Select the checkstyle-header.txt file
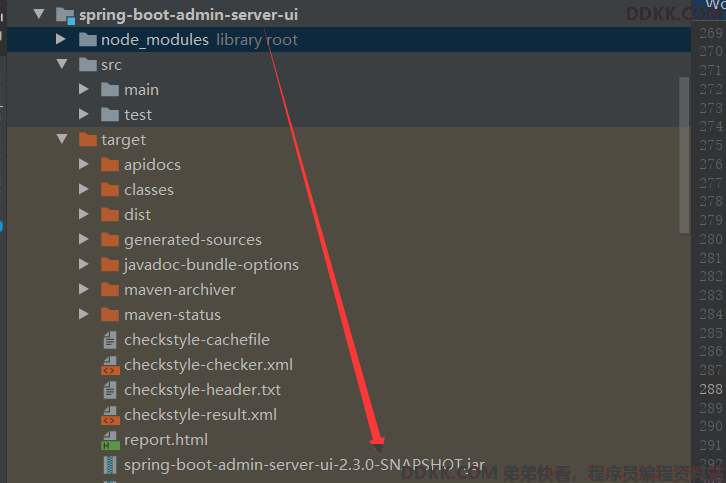The image size is (726, 483). tap(202, 390)
